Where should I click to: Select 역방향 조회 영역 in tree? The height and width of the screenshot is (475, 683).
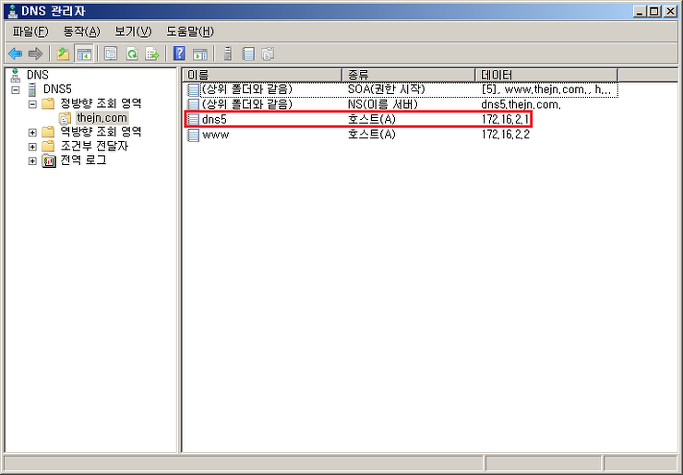click(101, 132)
